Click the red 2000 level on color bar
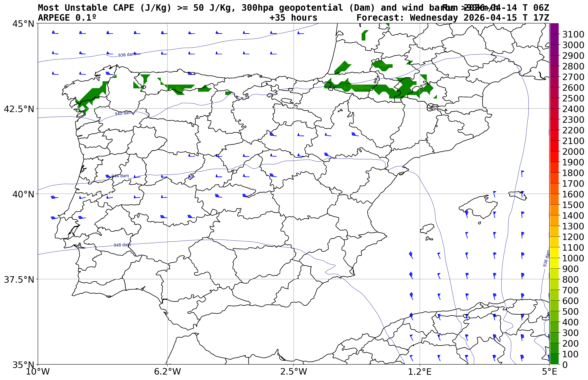 point(554,151)
